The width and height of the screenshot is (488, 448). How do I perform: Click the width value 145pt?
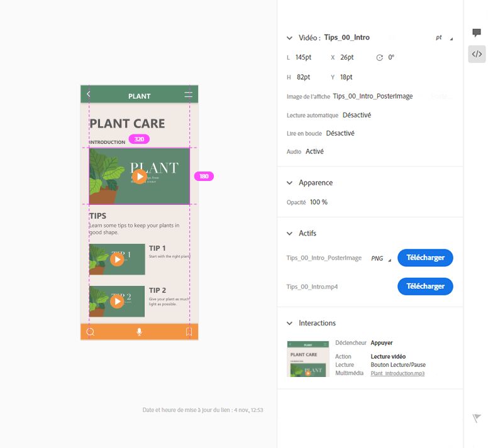(x=304, y=58)
